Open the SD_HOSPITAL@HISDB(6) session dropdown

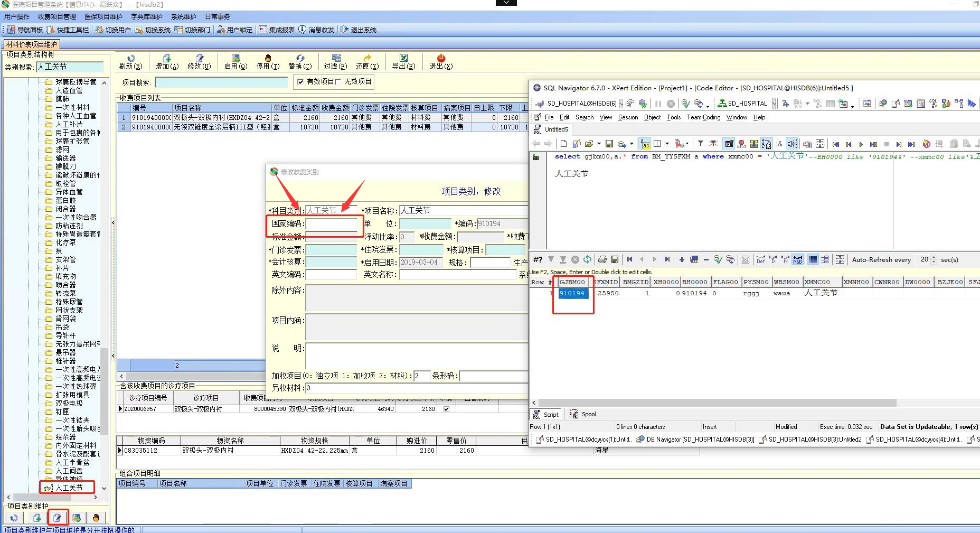coord(621,104)
